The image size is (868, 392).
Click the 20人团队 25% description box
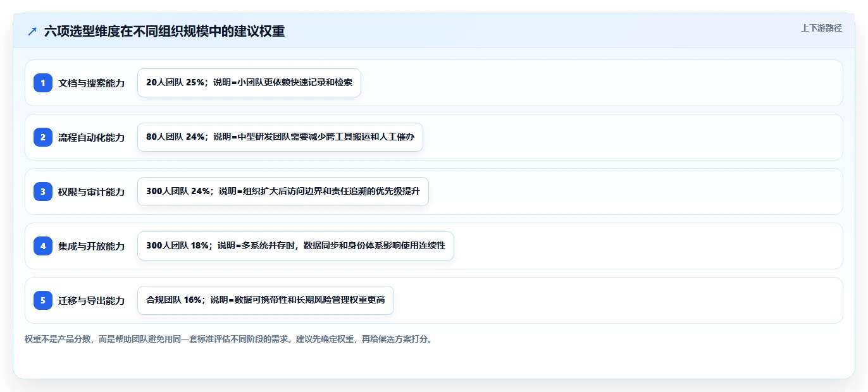point(249,83)
